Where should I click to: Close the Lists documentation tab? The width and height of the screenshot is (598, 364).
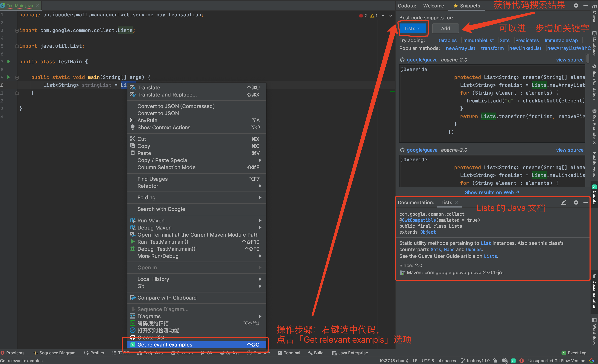click(456, 202)
